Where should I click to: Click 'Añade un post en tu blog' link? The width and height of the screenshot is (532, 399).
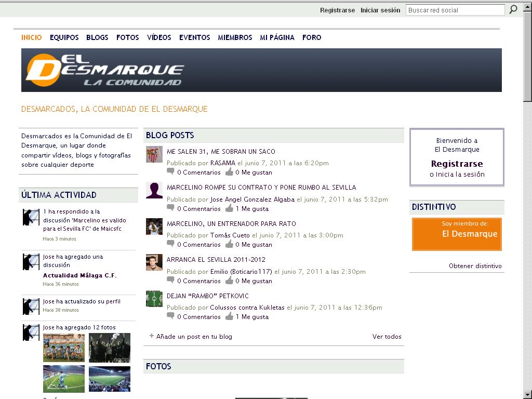[x=194, y=337]
